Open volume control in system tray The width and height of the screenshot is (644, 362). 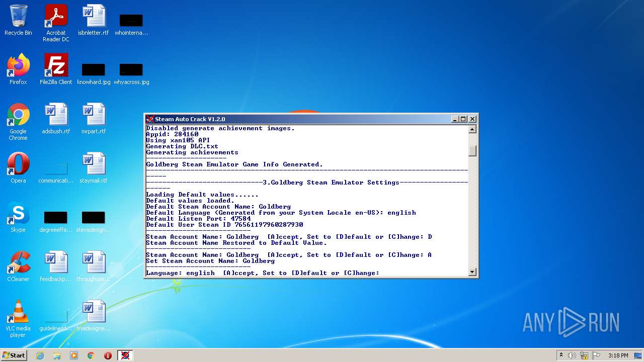point(572,355)
